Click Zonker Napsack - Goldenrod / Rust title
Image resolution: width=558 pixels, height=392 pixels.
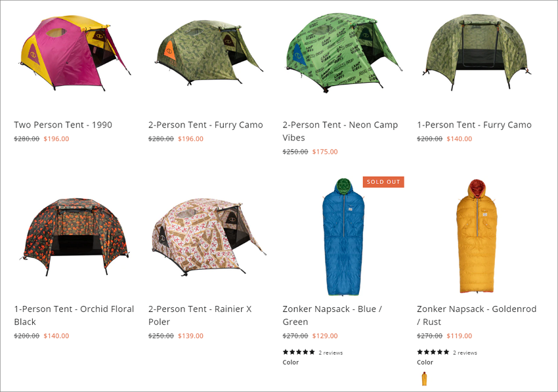point(477,315)
